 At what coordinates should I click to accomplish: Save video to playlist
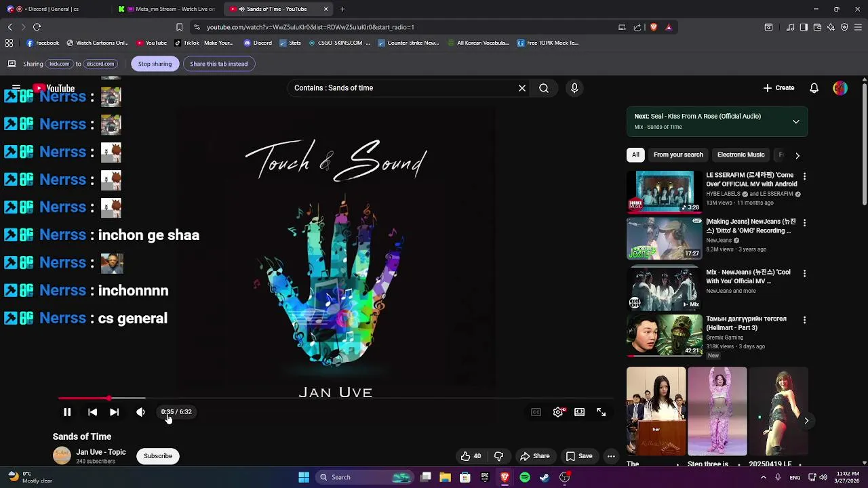(x=579, y=456)
